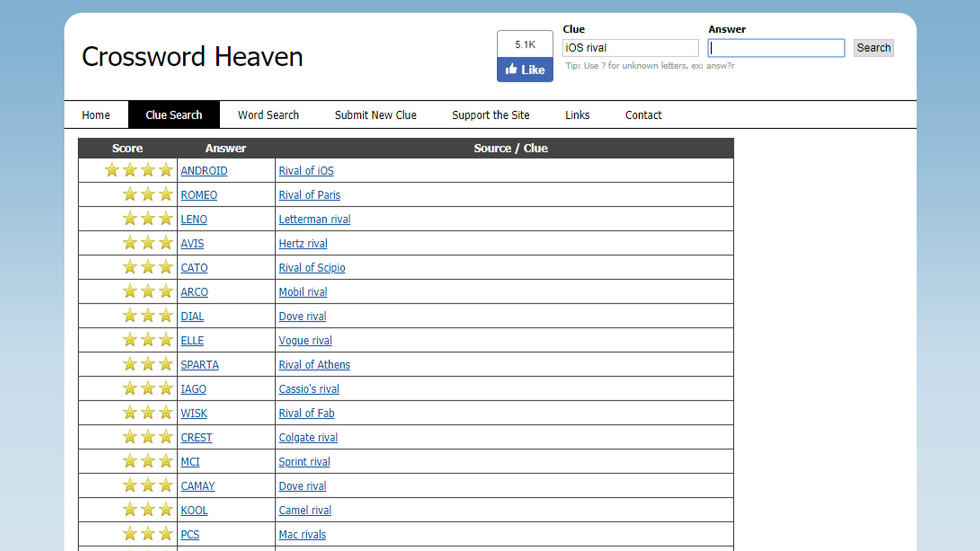This screenshot has width=980, height=551.
Task: Open the Submit New Clue page
Action: 376,115
